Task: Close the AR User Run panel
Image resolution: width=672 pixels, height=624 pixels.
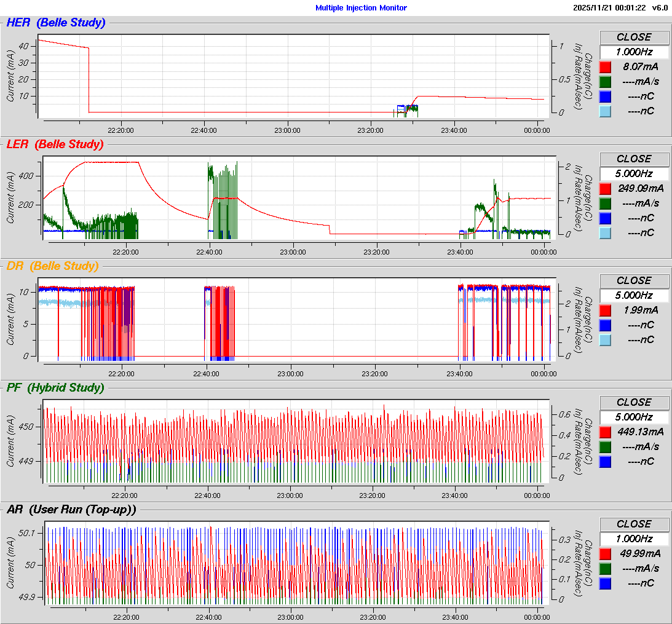Action: click(634, 524)
